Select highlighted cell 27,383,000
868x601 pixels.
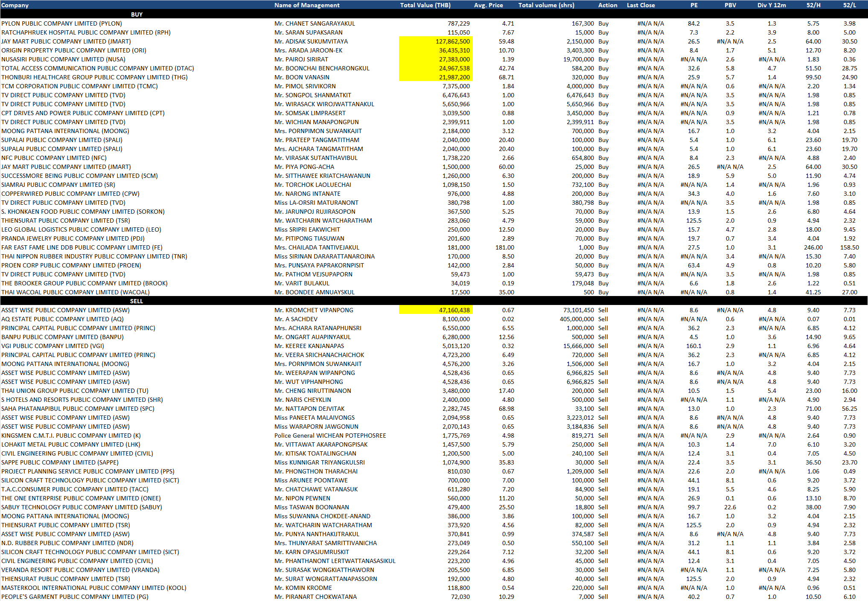pos(436,59)
